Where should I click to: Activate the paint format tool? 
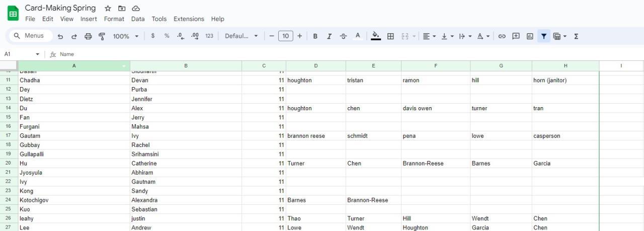click(102, 36)
